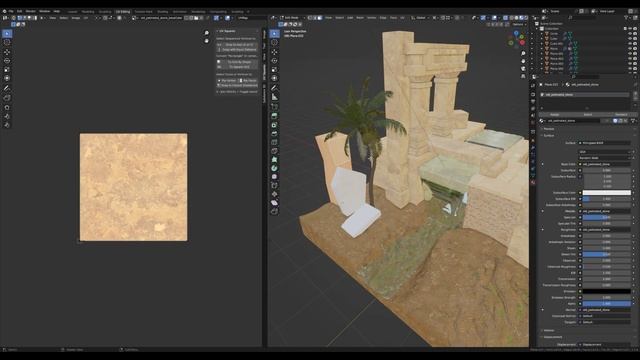Screen dimensions: 640x360
Task: Expand the Volume panel in material properties
Action: pos(549,331)
